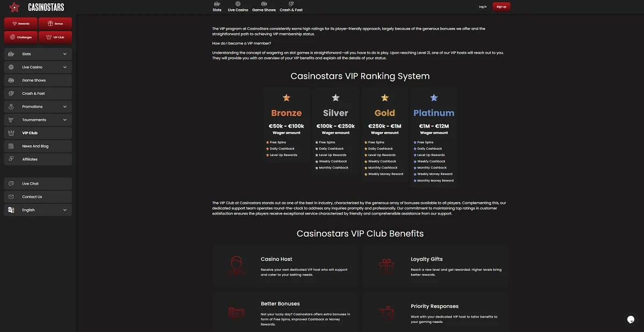Click the red Sign up button
644x332 pixels.
tap(501, 6)
